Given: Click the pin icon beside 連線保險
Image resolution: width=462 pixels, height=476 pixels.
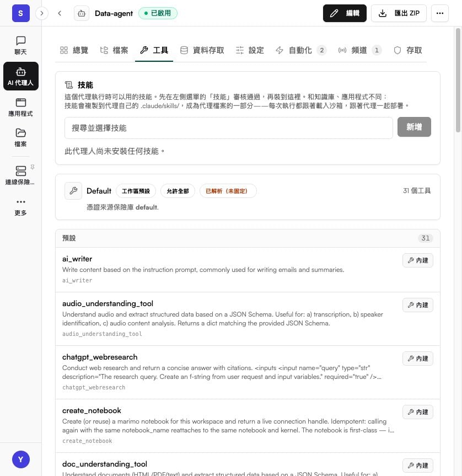Looking at the screenshot, I should tap(33, 167).
